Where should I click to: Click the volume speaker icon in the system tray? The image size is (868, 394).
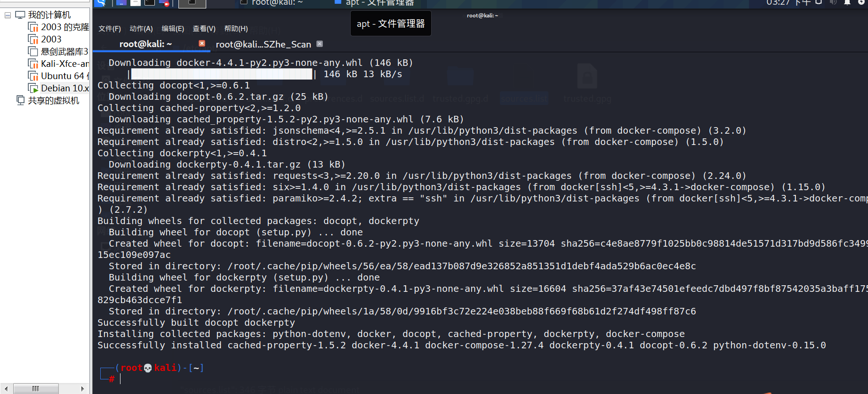click(x=833, y=2)
